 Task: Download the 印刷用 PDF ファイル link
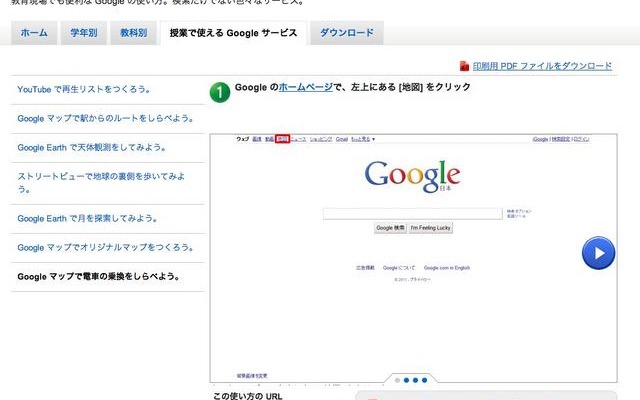[x=542, y=66]
